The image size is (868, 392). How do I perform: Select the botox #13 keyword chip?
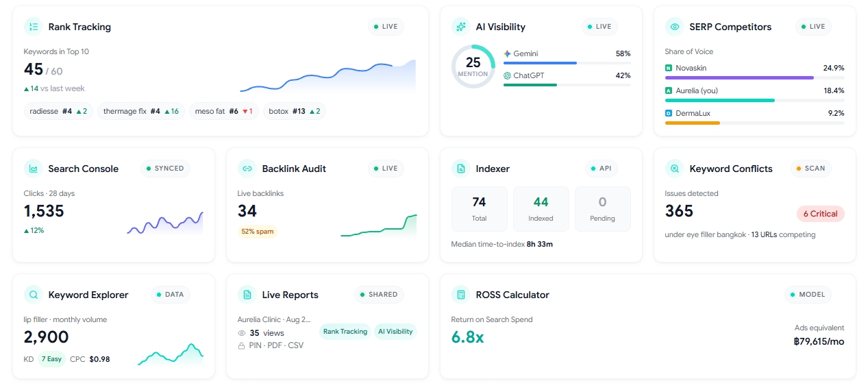[294, 111]
